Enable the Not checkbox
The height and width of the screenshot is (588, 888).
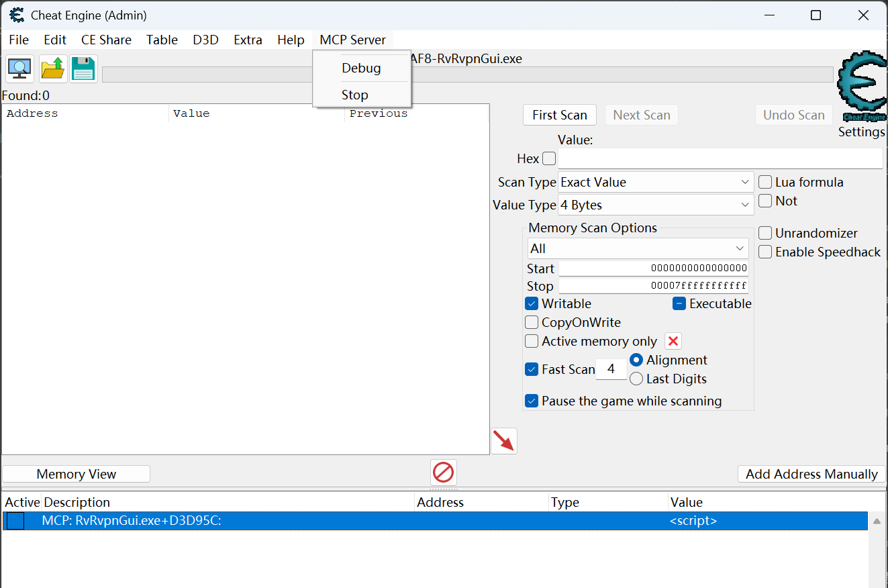click(x=765, y=201)
